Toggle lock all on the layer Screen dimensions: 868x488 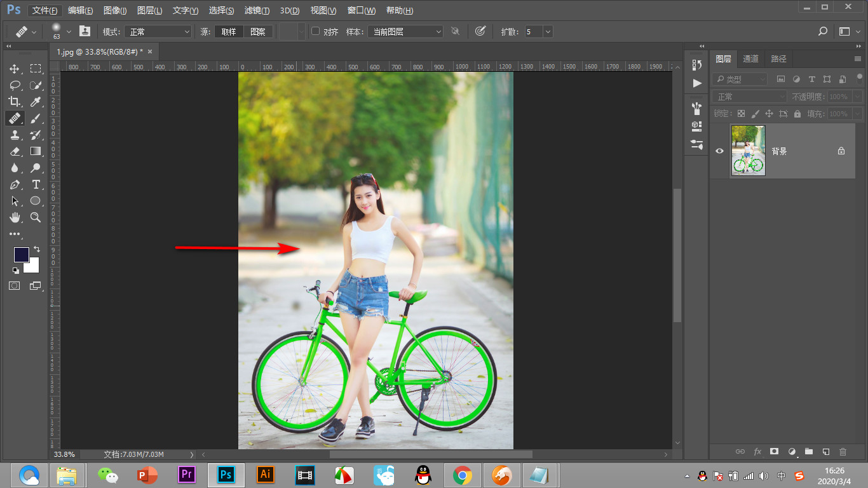click(797, 114)
